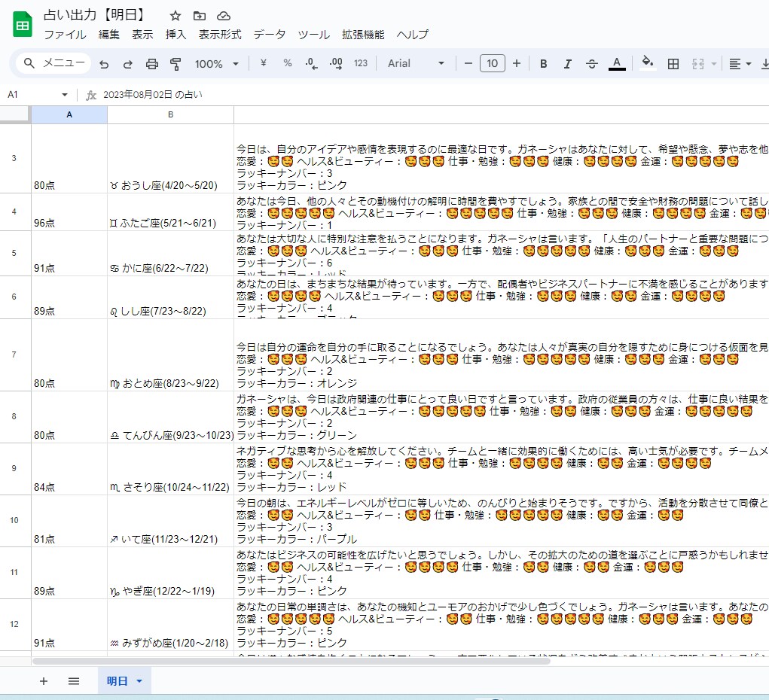Image resolution: width=769 pixels, height=700 pixels.
Task: Expand merge cells options arrow
Action: pos(713,64)
